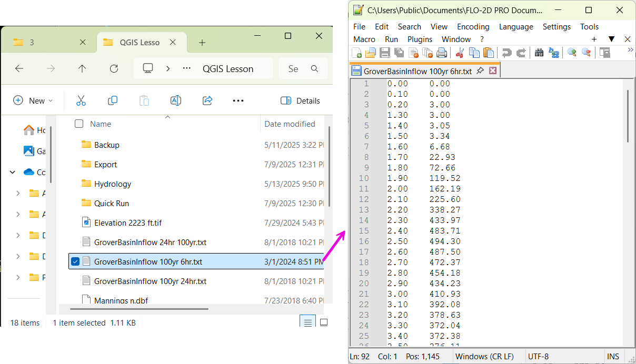Click the Rename icon in Explorer toolbar
Image resolution: width=636 pixels, height=364 pixels.
175,100
